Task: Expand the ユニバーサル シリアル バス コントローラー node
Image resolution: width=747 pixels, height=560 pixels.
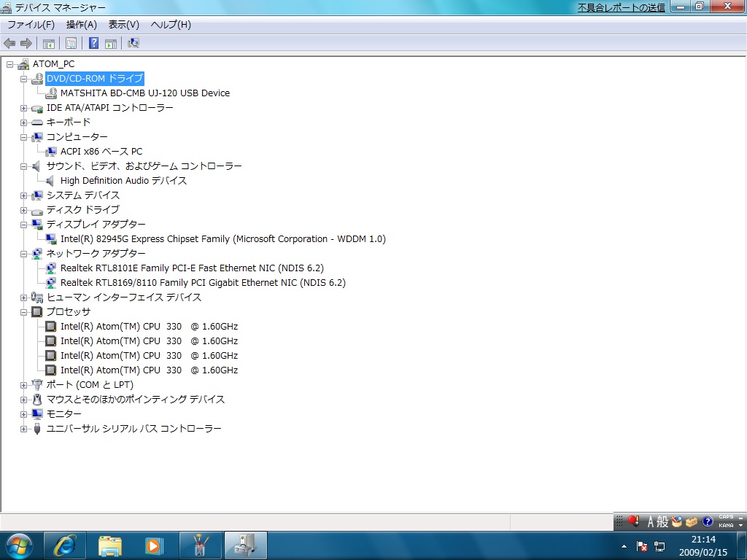Action: click(23, 429)
